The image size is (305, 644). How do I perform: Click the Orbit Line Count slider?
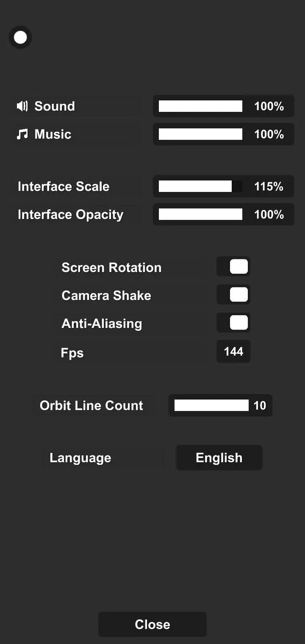211,405
